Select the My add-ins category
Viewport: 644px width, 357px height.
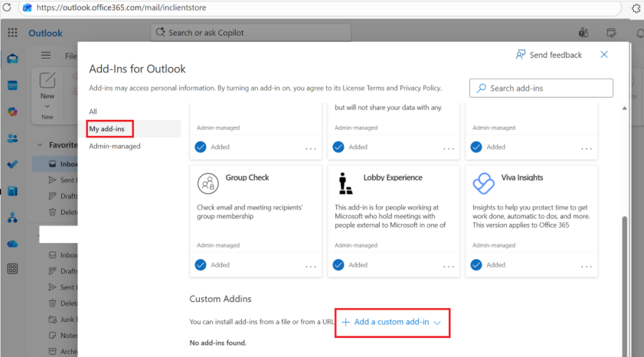107,129
